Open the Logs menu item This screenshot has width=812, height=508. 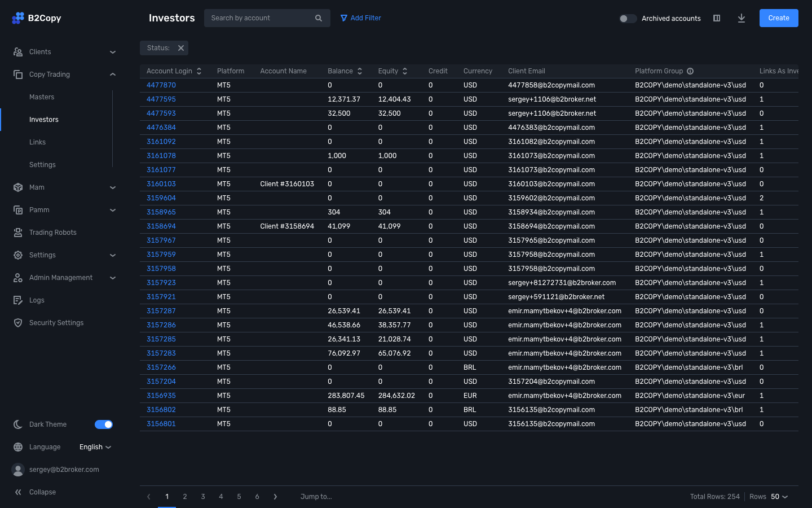click(37, 300)
